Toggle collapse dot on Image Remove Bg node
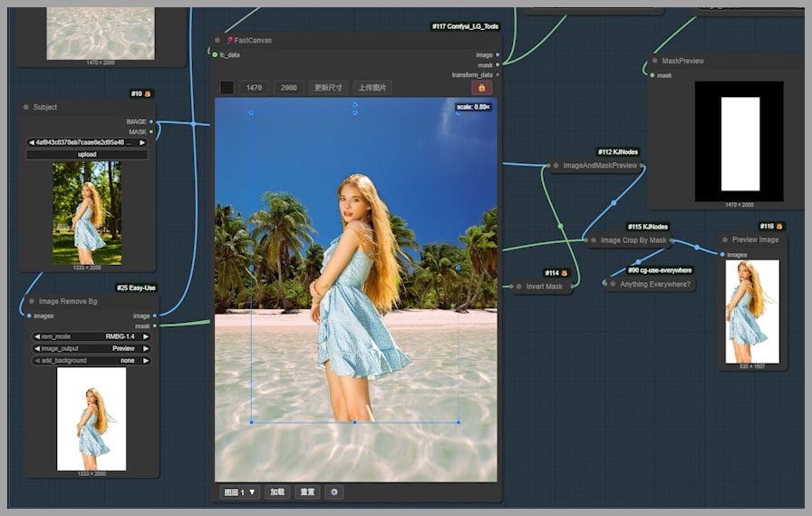The height and width of the screenshot is (516, 812). point(32,301)
